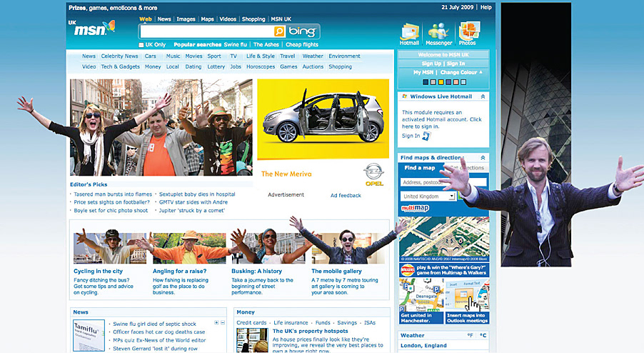The height and width of the screenshot is (353, 644).
Task: Choose the dark blue colour swatch
Action: 426,82
